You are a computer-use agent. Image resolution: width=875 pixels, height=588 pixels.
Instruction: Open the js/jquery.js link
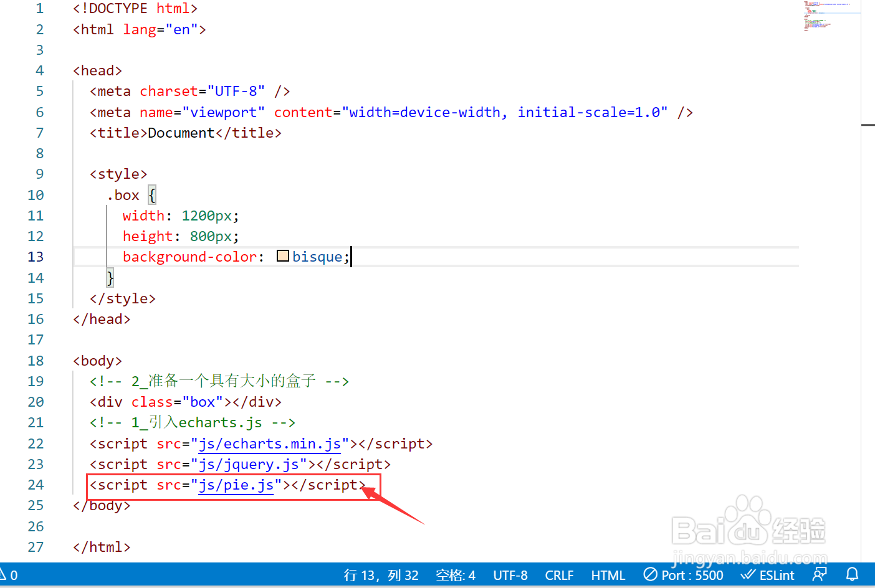pos(249,464)
